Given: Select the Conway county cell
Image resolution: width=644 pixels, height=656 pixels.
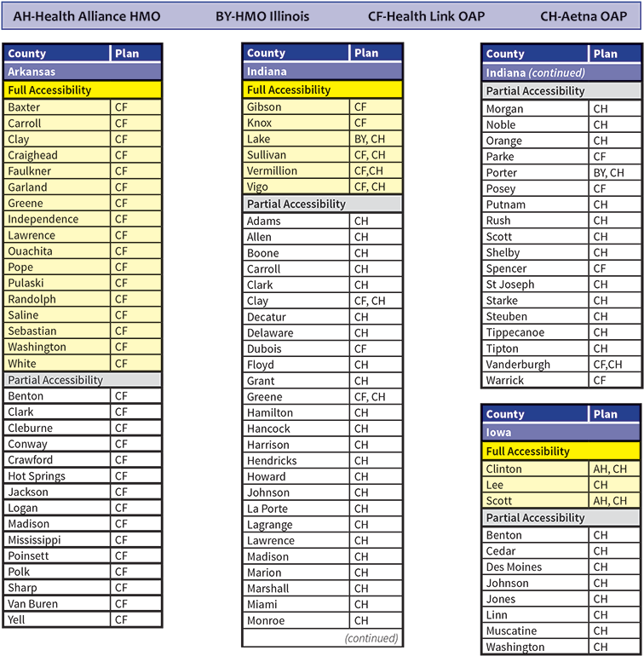Looking at the screenshot, I should (57, 444).
